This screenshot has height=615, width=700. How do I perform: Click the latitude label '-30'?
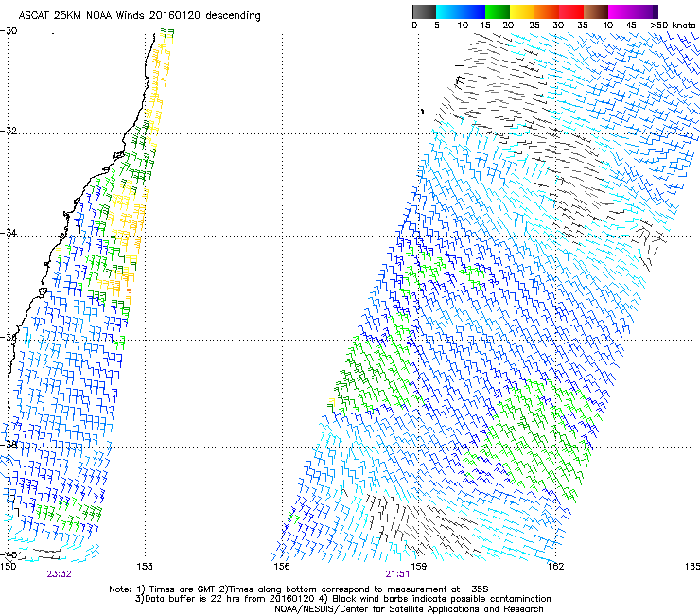pyautogui.click(x=9, y=31)
